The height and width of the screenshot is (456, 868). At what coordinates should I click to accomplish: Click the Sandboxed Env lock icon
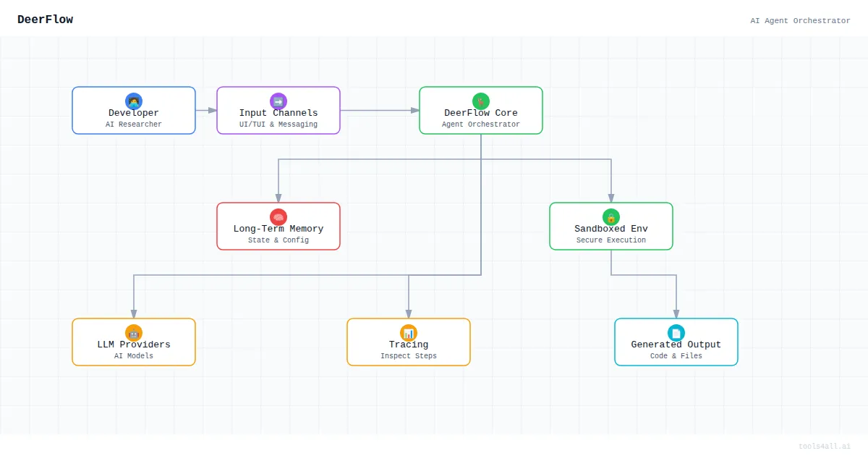pos(611,217)
